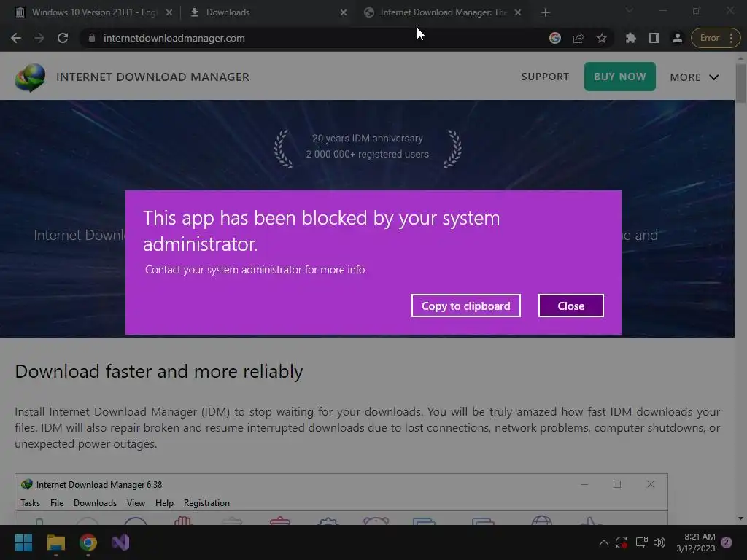Image resolution: width=747 pixels, height=560 pixels.
Task: Click the network tray icon
Action: (x=641, y=542)
